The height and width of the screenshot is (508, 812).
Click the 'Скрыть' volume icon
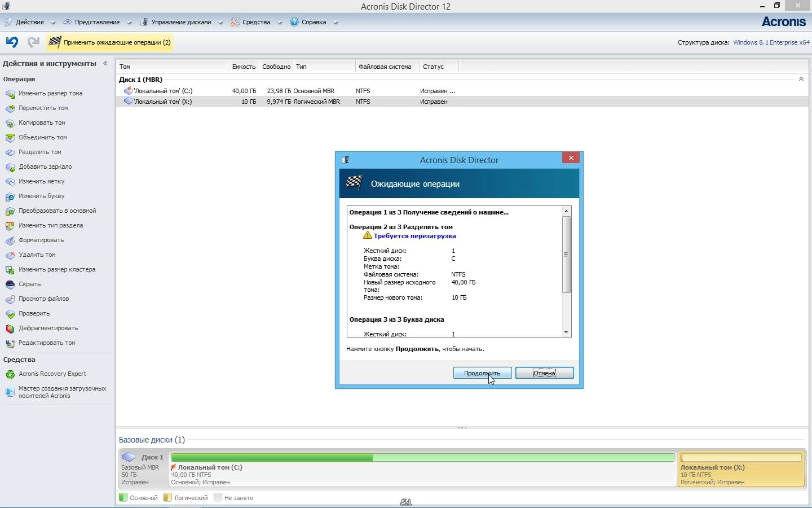(x=10, y=284)
